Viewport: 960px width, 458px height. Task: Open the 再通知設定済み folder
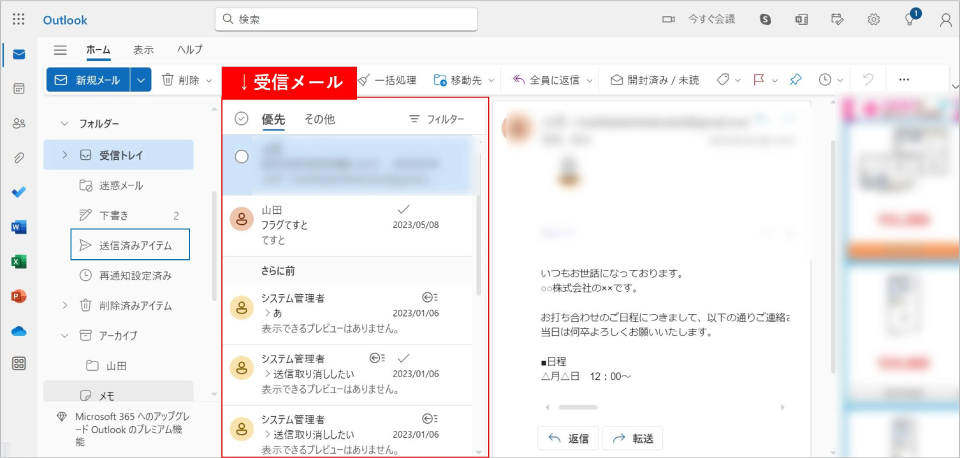tap(118, 276)
